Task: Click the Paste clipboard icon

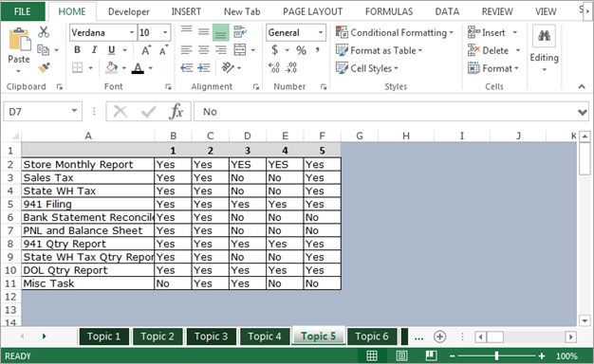Action: click(19, 40)
